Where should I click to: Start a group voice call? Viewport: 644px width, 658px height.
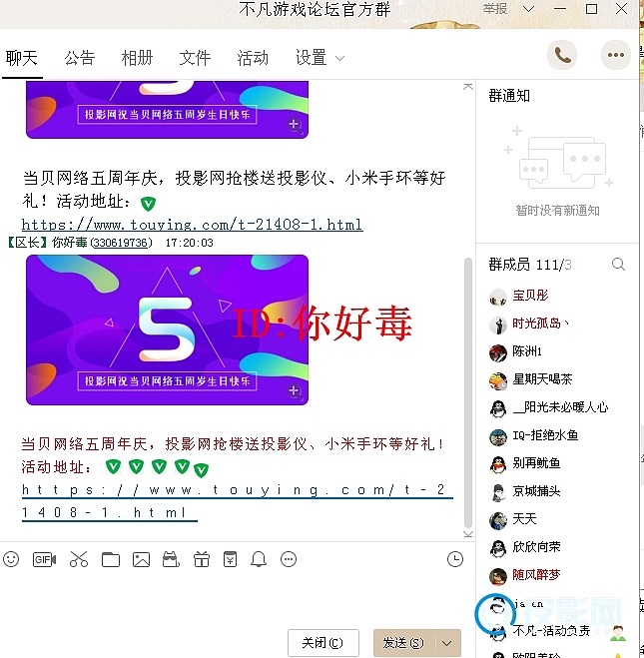tap(562, 55)
